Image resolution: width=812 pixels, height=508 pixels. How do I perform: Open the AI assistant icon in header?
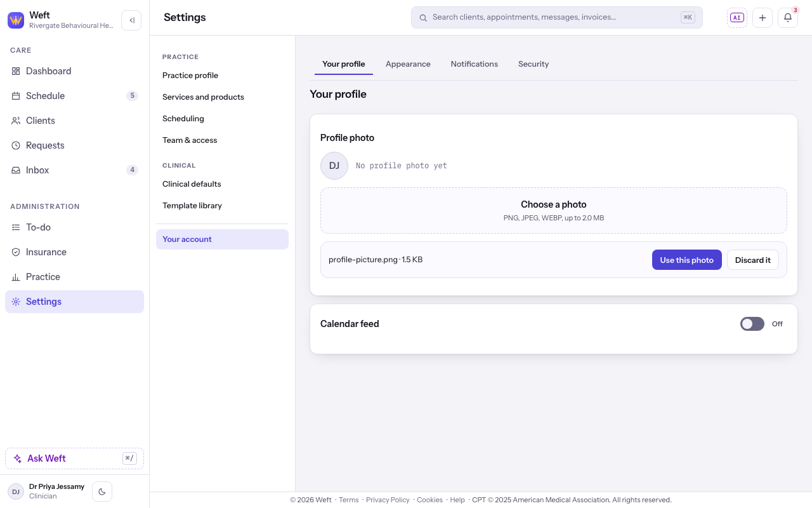coord(737,18)
